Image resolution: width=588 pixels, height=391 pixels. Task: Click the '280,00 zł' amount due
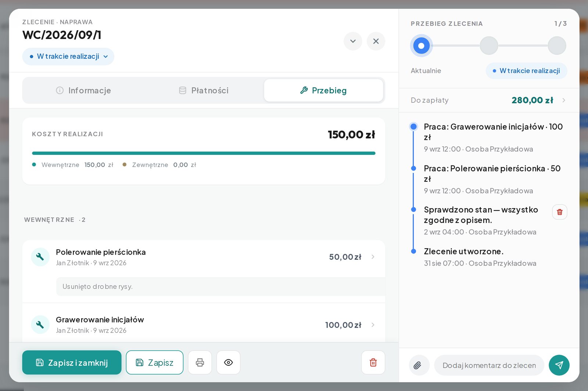tap(532, 100)
